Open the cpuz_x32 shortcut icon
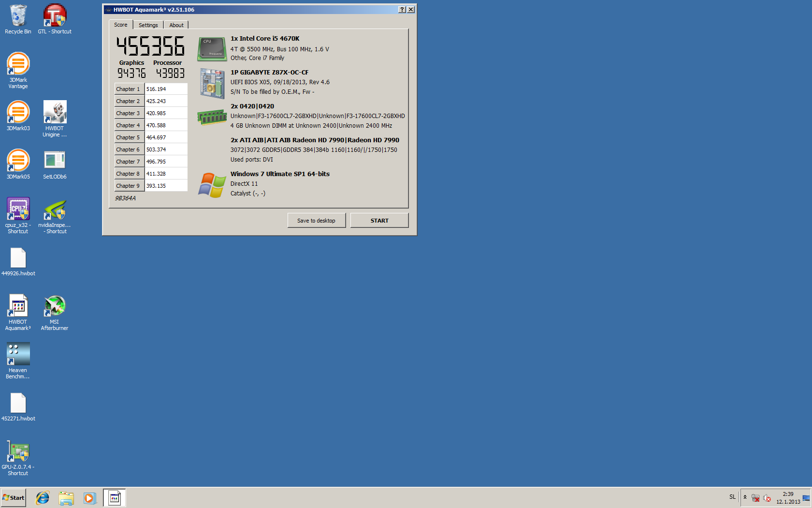 18,216
